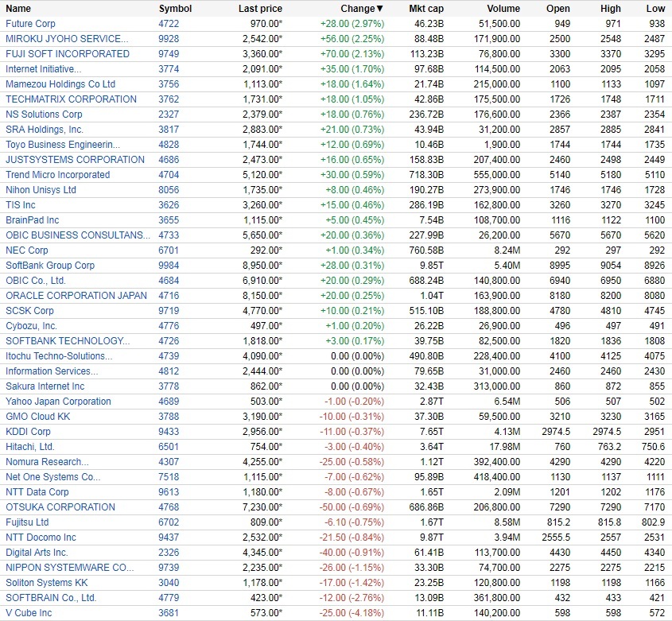
Task: Sort by Volume column header
Action: (503, 9)
